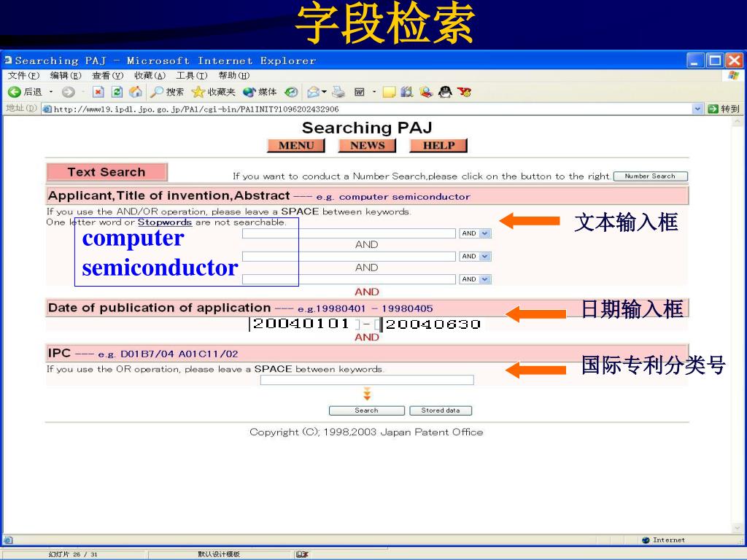The width and height of the screenshot is (747, 560).
Task: Open the Back button history dropdown arrow
Action: click(50, 92)
